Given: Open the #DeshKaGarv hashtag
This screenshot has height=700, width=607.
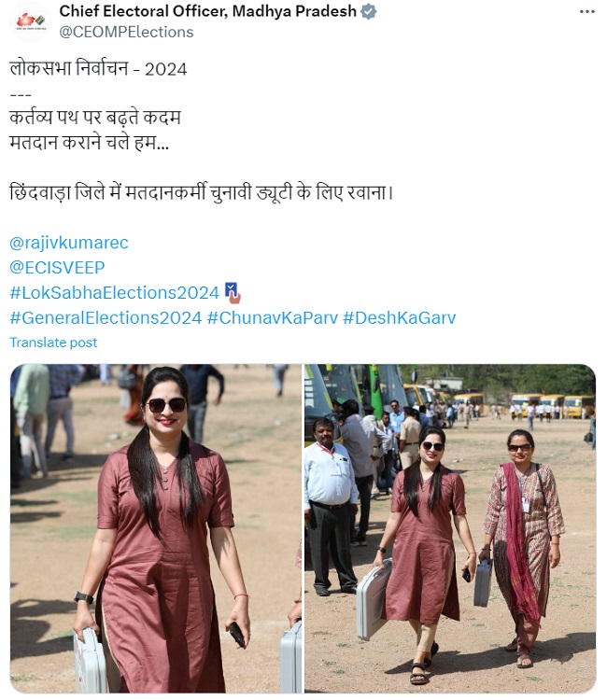Looking at the screenshot, I should pyautogui.click(x=400, y=318).
